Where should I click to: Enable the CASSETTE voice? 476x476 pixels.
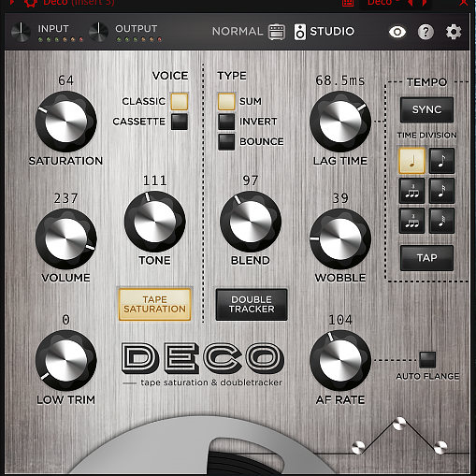[180, 122]
